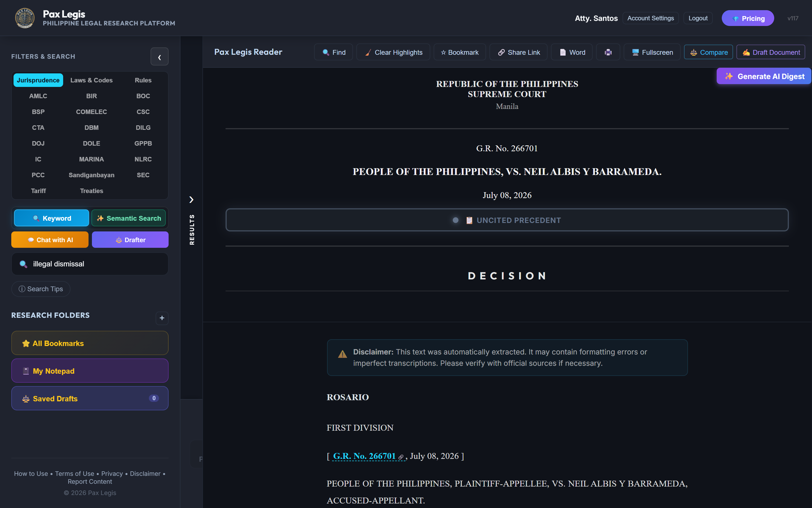
Task: Choose the PCC source
Action: coord(38,175)
